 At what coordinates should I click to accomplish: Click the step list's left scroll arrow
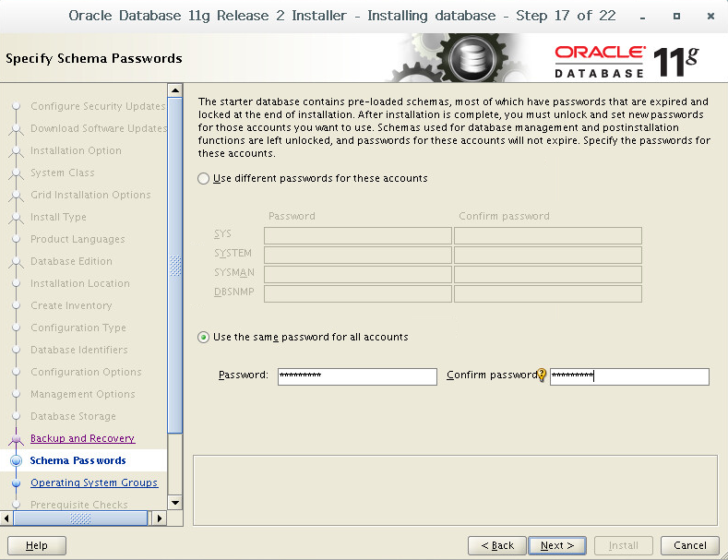click(x=6, y=518)
